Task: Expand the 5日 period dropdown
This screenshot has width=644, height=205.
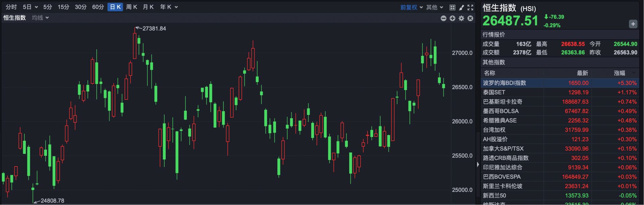Action: (30, 7)
